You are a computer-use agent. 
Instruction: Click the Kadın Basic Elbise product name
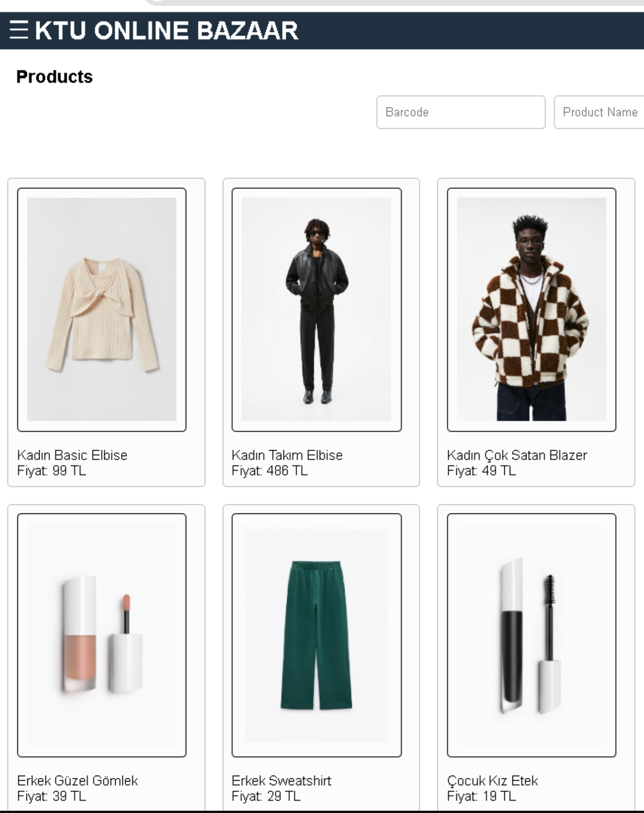[72, 455]
